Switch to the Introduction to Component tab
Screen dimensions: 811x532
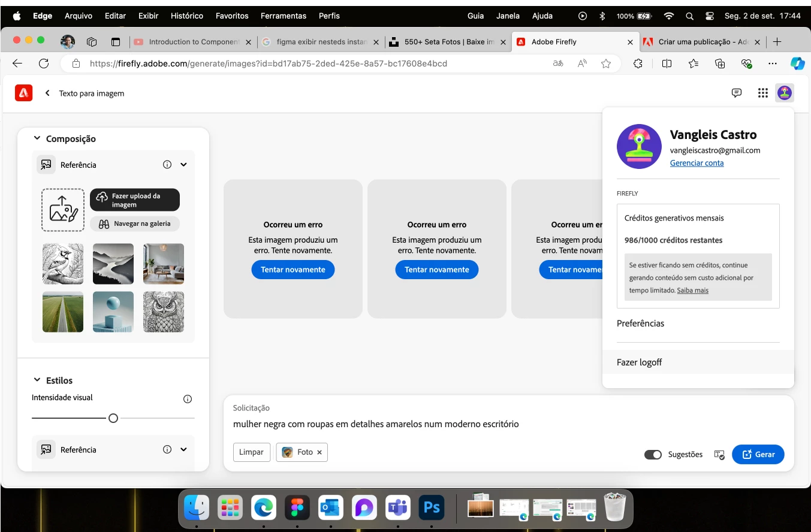click(192, 42)
